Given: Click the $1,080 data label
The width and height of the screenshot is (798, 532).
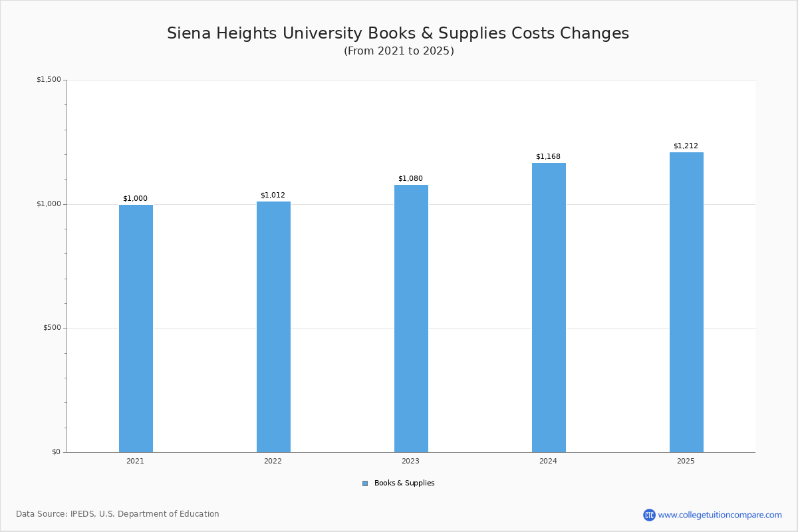Looking at the screenshot, I should [410, 178].
